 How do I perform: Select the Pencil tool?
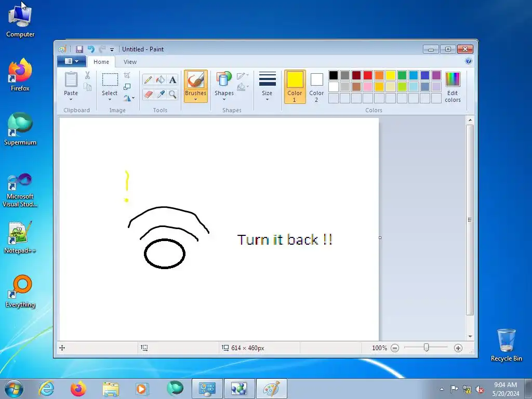click(148, 79)
